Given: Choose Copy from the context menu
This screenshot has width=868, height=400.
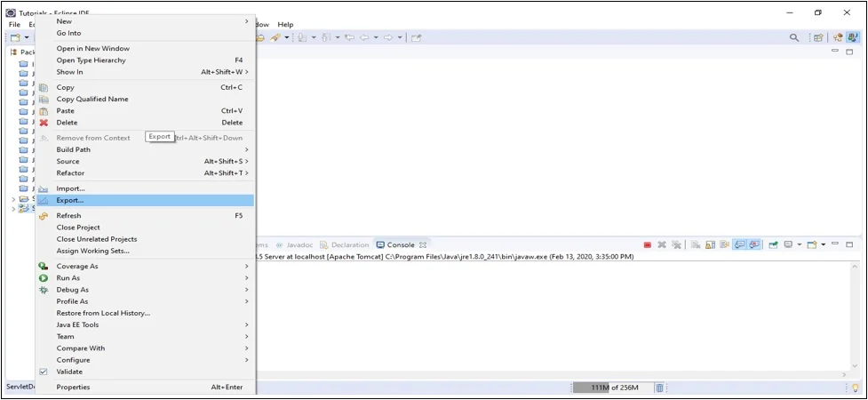Looking at the screenshot, I should (144, 87).
